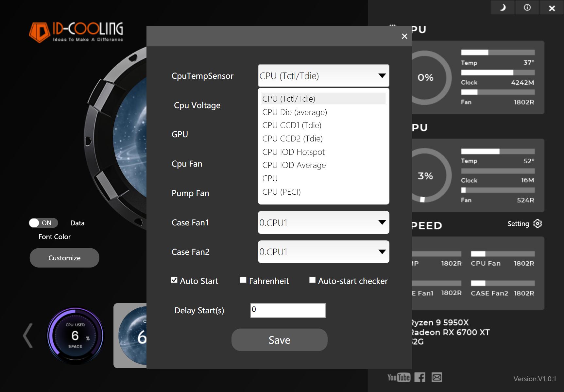Select CPU (PECI) sensor option
This screenshot has width=564, height=392.
(x=281, y=192)
